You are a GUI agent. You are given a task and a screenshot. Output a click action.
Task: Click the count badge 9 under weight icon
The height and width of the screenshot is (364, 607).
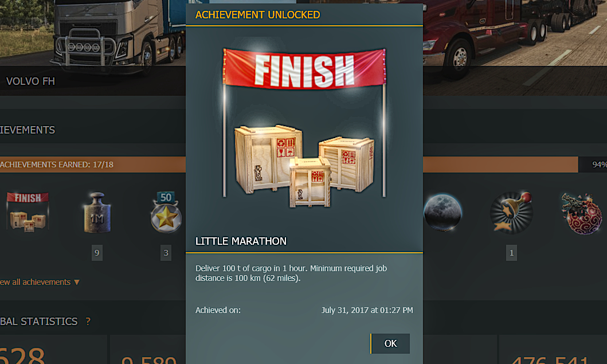pyautogui.click(x=97, y=253)
